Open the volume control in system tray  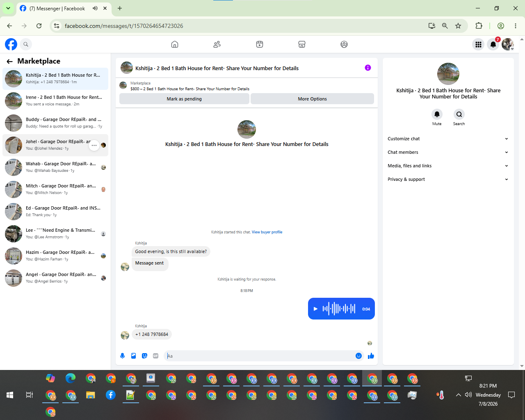468,395
